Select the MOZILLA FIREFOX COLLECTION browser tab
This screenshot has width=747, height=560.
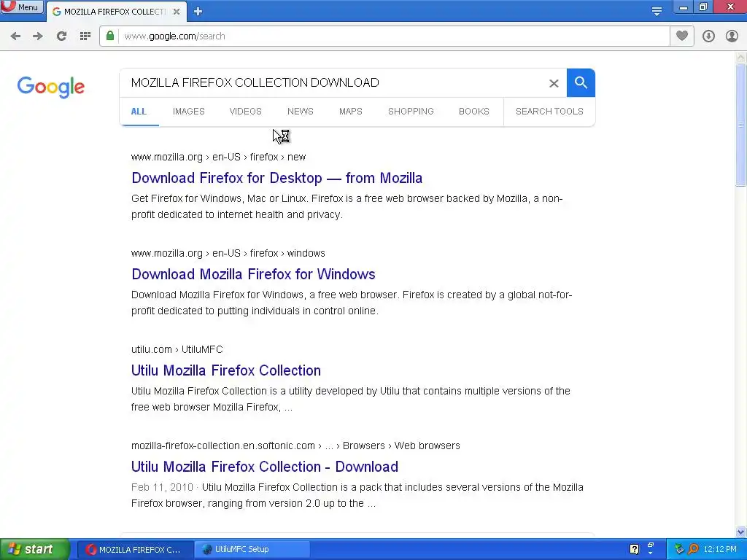coord(116,12)
